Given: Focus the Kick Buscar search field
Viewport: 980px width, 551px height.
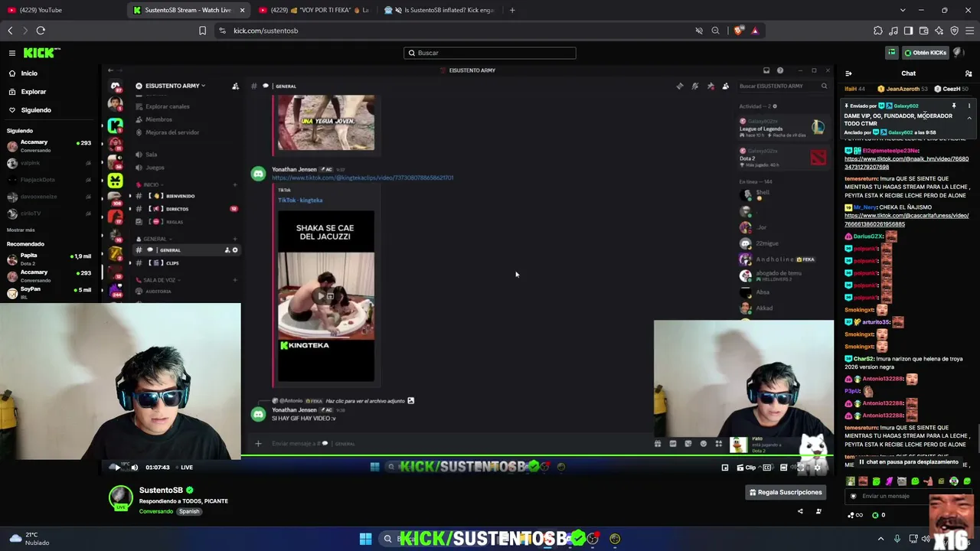Looking at the screenshot, I should [x=490, y=53].
